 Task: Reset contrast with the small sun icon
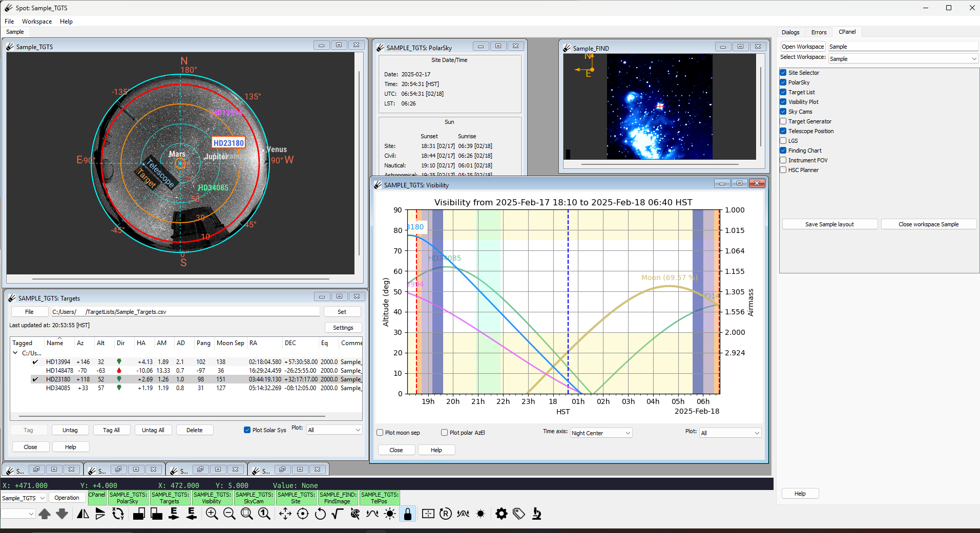point(481,514)
